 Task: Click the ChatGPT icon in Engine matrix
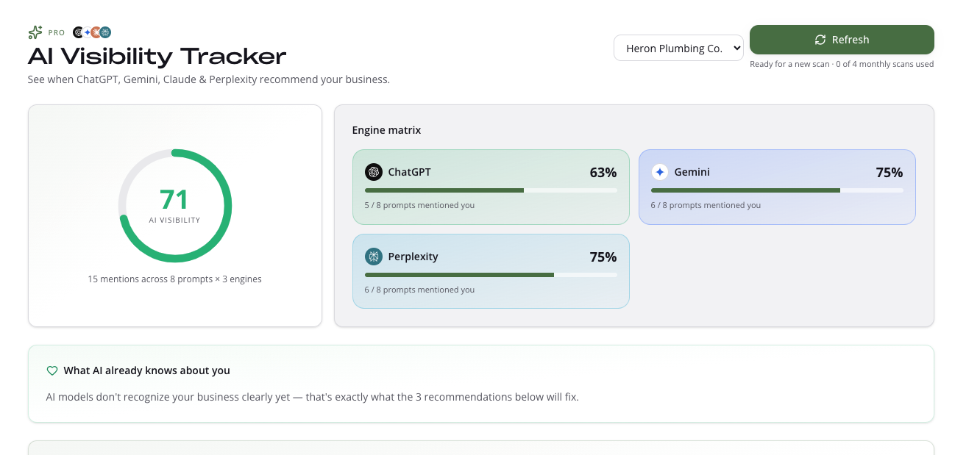(374, 172)
